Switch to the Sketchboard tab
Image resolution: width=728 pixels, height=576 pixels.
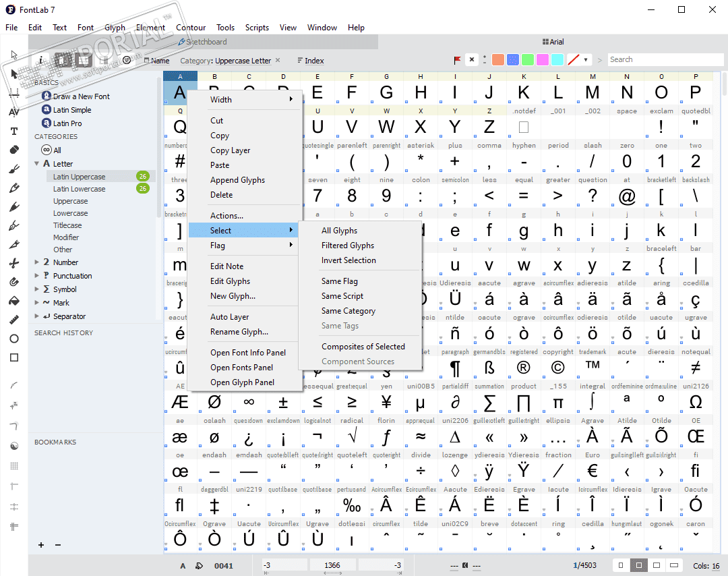203,42
